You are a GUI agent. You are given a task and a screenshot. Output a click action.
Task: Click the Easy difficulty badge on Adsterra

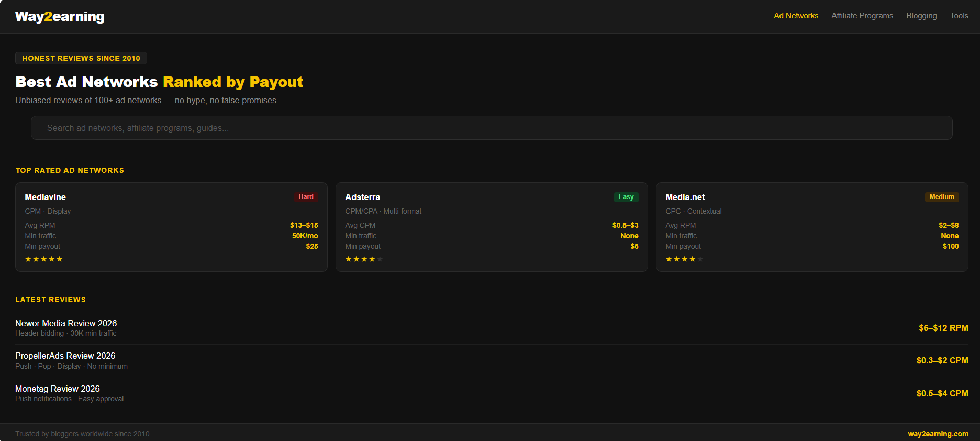click(626, 197)
